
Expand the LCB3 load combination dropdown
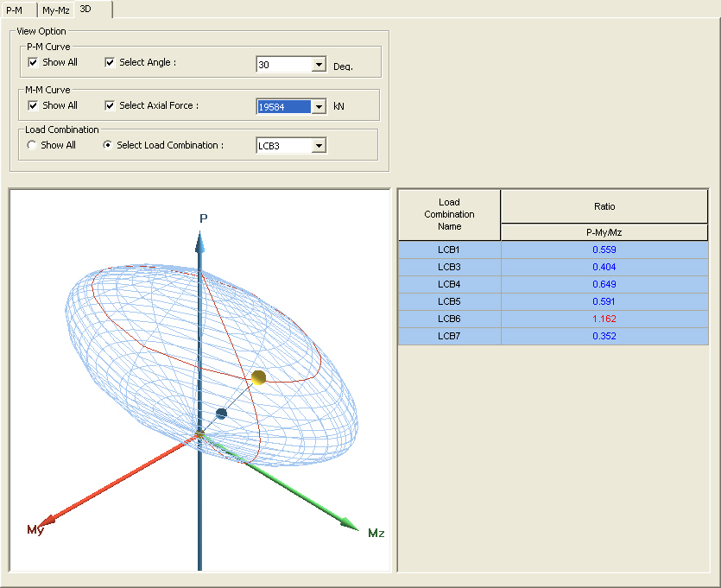tap(319, 146)
